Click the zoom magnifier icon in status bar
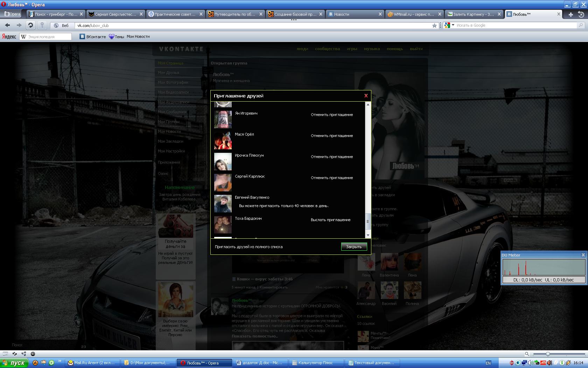The image size is (588, 368). pos(527,354)
